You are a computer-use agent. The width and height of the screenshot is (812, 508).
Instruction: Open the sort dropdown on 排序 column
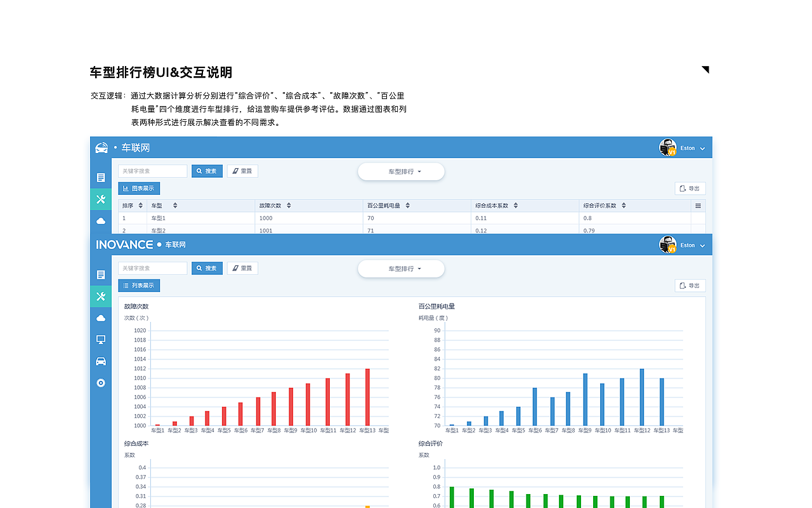point(140,204)
